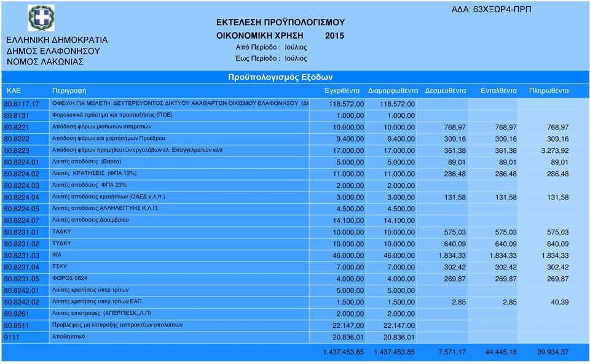The image size is (590, 364).
Task: Click the Πληρωθέντα column header
Action: (x=549, y=90)
